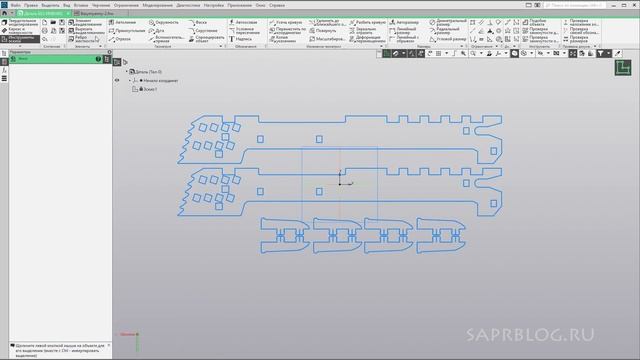Click the new document icon
The width and height of the screenshot is (640, 360).
pyautogui.click(x=45, y=22)
